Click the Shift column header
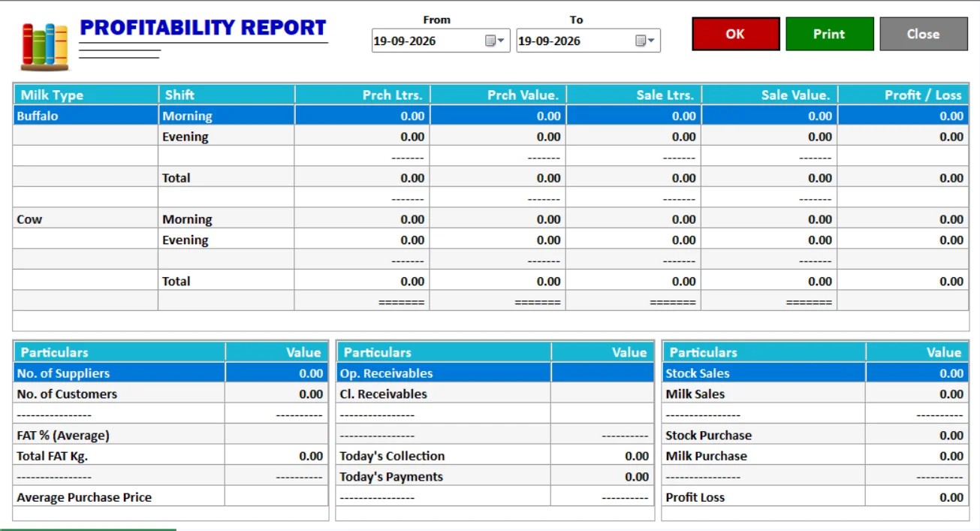Image resolution: width=980 pixels, height=531 pixels. (227, 95)
